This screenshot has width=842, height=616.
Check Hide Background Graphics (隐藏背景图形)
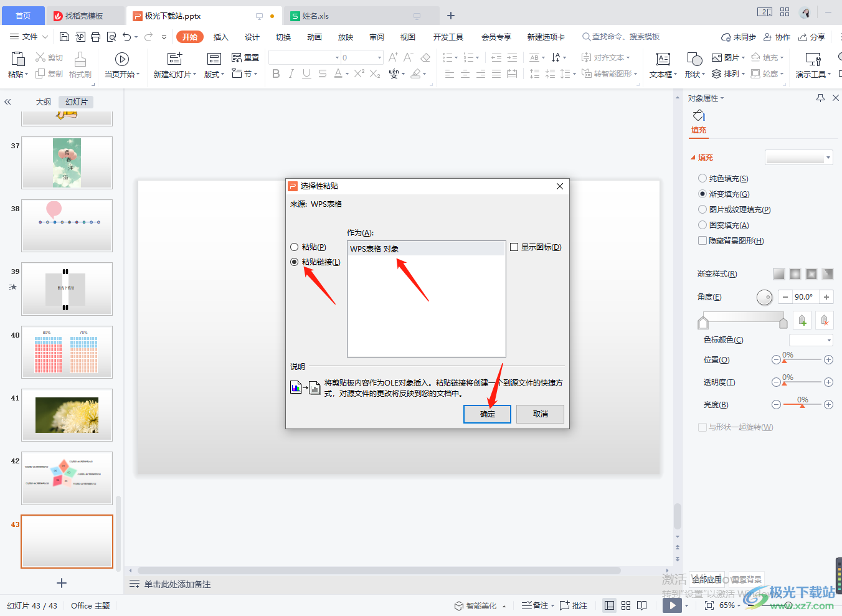[x=702, y=240]
